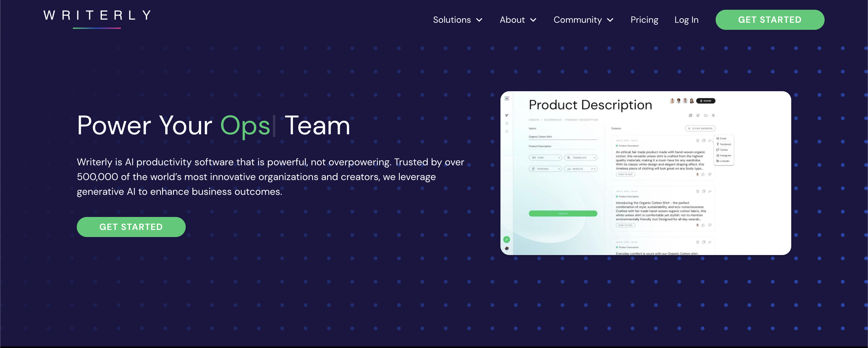Choose Instagram in the share menu

coord(724,156)
